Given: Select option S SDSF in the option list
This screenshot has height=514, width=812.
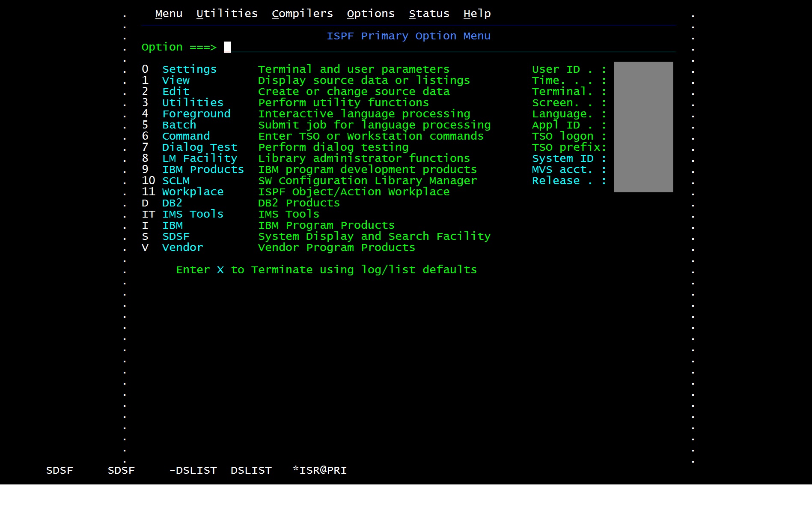Looking at the screenshot, I should (x=175, y=236).
